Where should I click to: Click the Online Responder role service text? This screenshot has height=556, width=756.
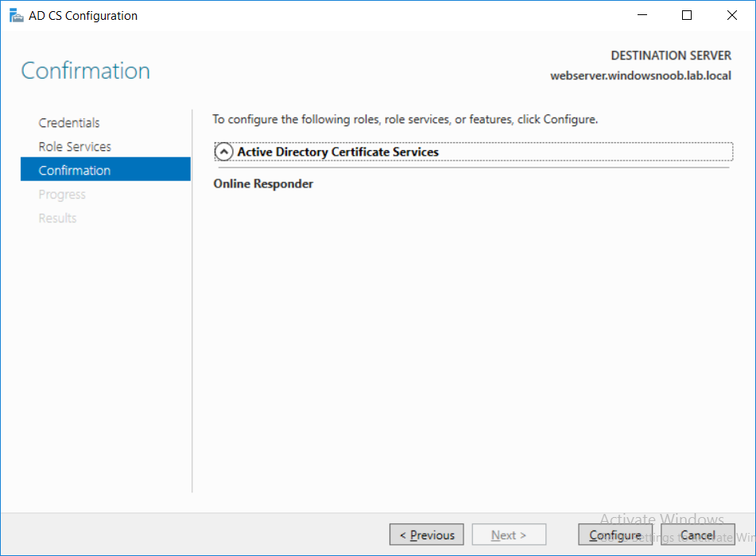[263, 183]
